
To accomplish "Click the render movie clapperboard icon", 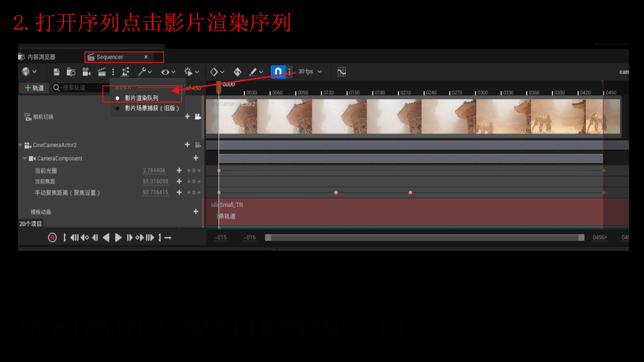I will pyautogui.click(x=102, y=72).
